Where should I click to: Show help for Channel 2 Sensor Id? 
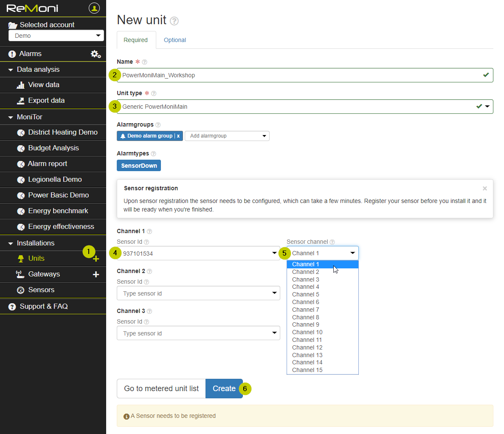(146, 282)
